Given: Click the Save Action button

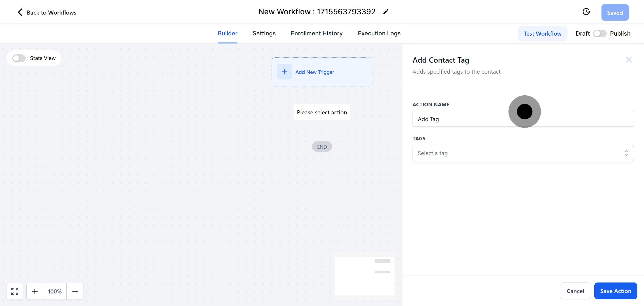Looking at the screenshot, I should click(616, 291).
